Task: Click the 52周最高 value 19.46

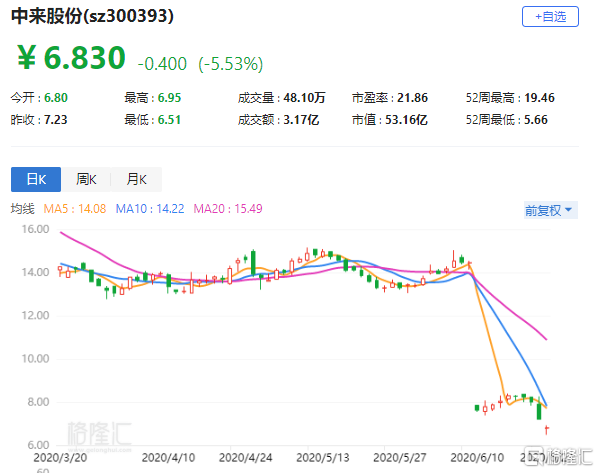Action: coord(539,98)
